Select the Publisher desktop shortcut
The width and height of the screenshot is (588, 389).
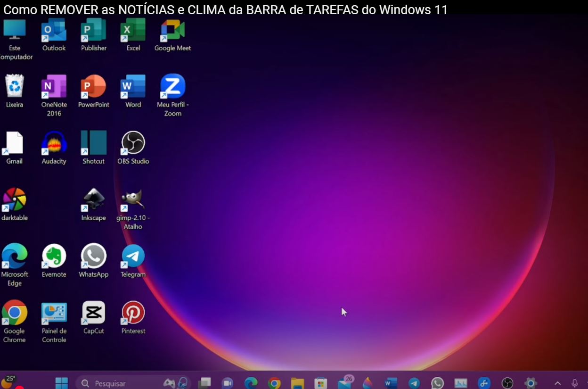94,35
